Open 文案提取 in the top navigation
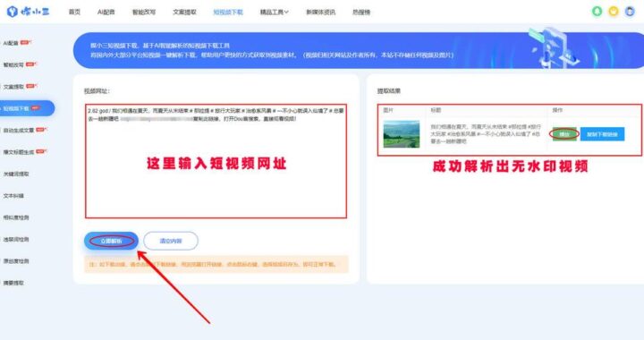This screenshot has height=340, width=644. (184, 13)
